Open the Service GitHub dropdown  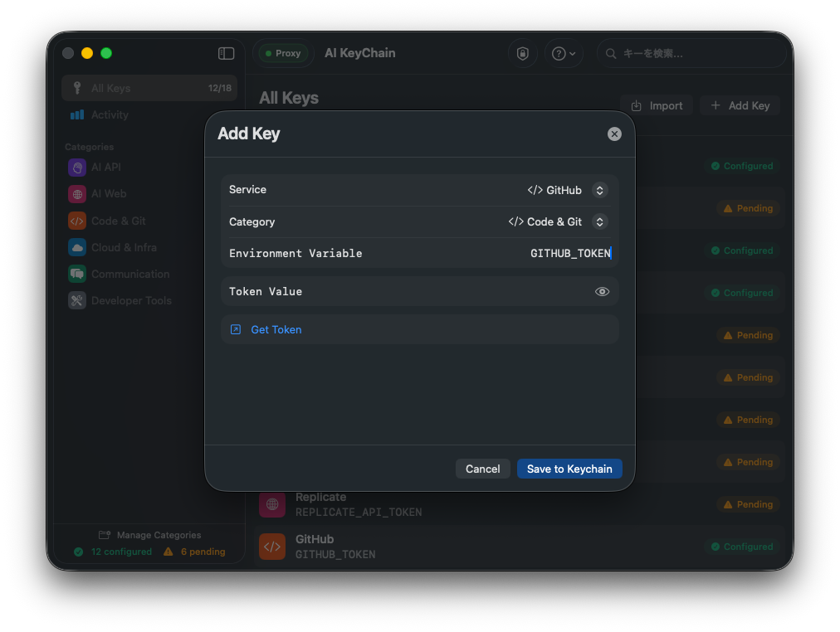pos(568,190)
